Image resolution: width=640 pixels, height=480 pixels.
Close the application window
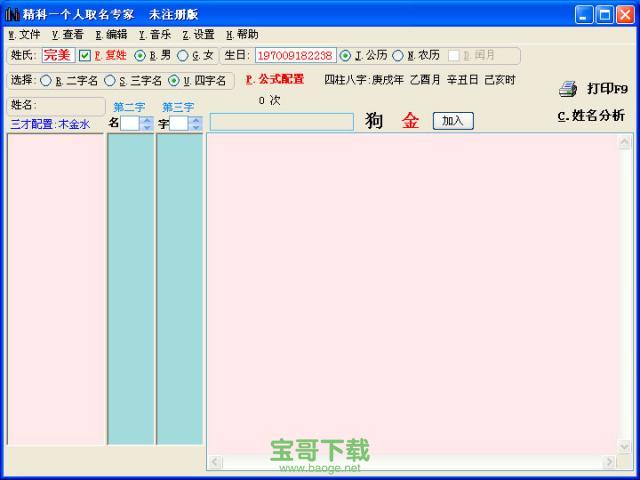(x=625, y=15)
